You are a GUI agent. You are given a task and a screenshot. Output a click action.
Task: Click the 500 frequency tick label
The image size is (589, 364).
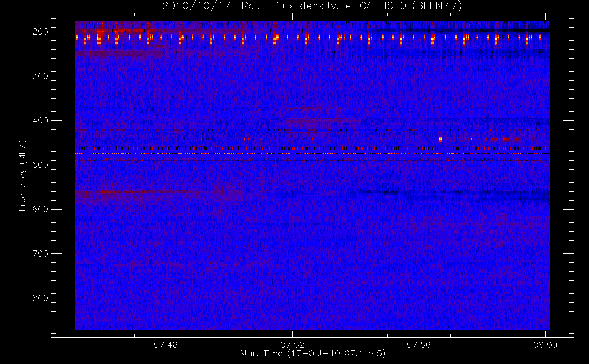pos(40,165)
